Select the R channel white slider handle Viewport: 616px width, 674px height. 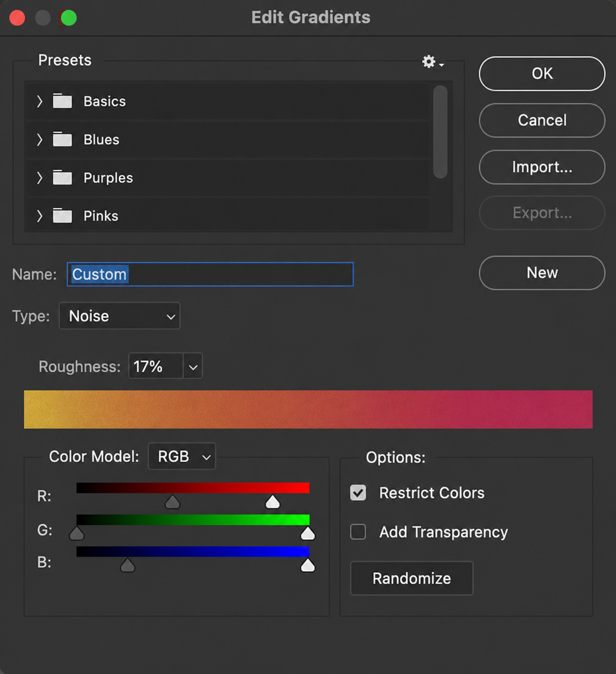tap(273, 502)
